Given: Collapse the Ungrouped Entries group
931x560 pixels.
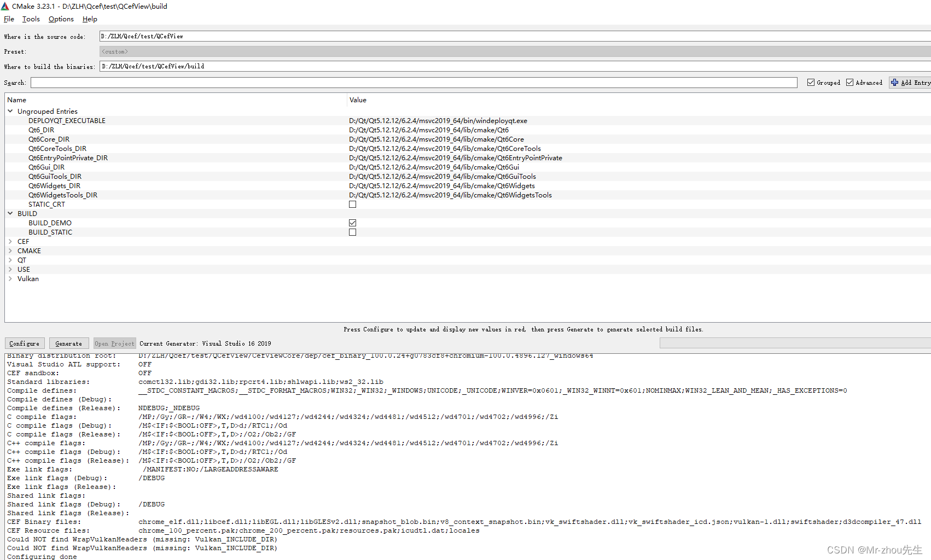Looking at the screenshot, I should pos(10,111).
